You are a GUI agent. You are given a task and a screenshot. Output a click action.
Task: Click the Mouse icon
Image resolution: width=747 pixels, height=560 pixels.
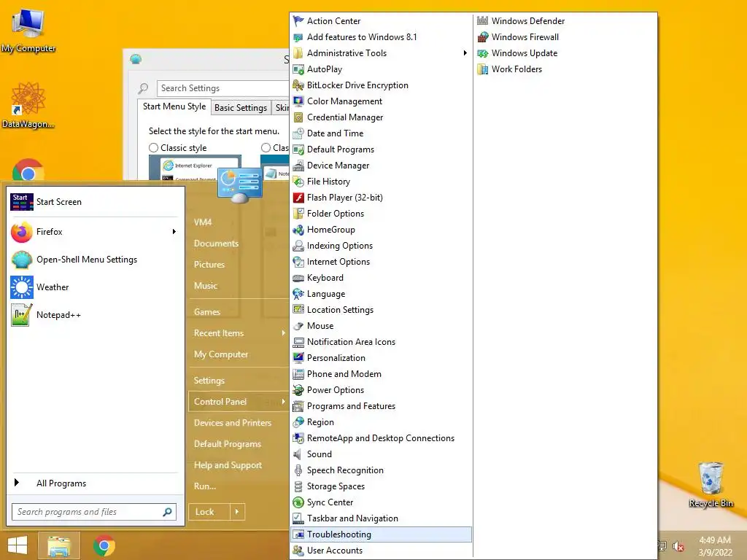click(298, 326)
